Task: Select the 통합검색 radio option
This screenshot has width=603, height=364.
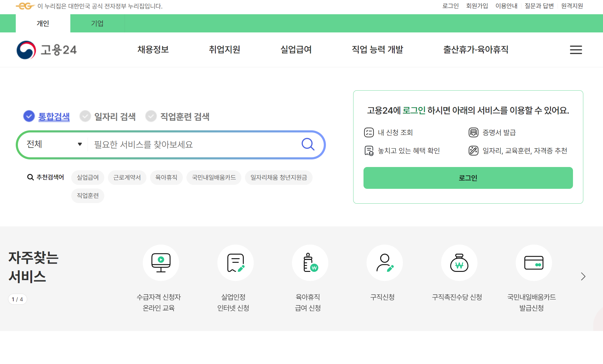Action: pos(29,116)
